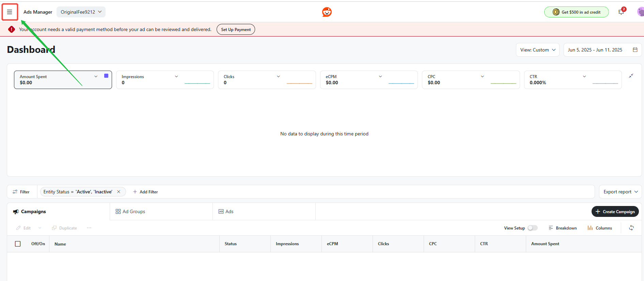Viewport: 644px width, 281px height.
Task: Check the select-all campaigns checkbox
Action: point(18,244)
